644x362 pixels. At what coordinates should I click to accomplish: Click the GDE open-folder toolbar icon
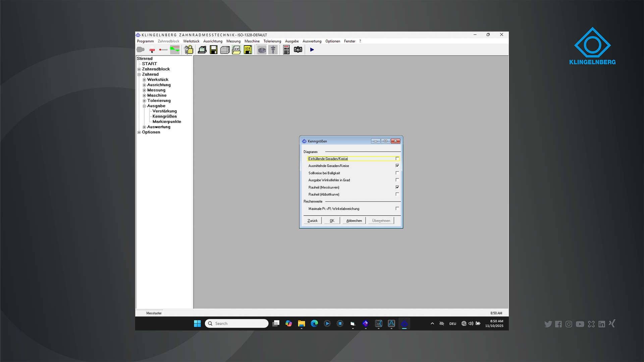point(236,50)
